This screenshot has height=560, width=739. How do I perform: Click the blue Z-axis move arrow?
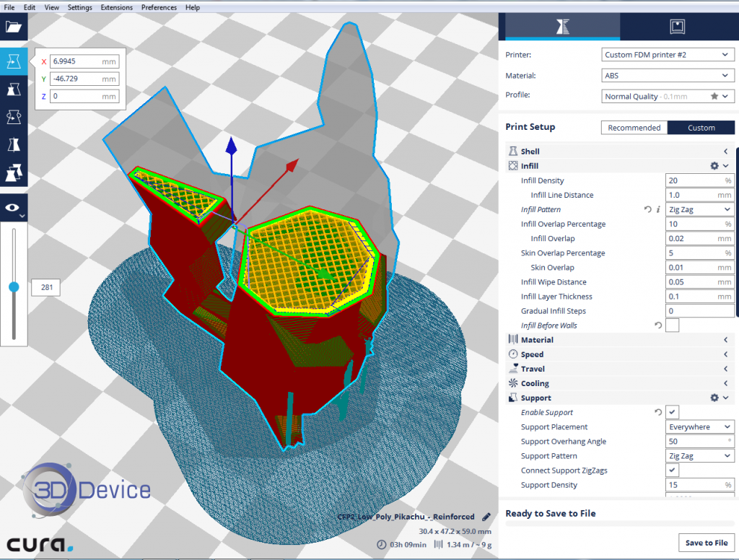pos(231,146)
